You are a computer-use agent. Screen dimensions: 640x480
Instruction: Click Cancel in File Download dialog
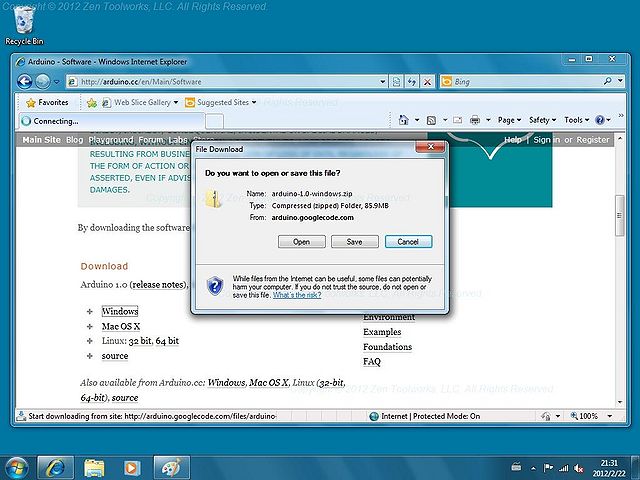408,242
